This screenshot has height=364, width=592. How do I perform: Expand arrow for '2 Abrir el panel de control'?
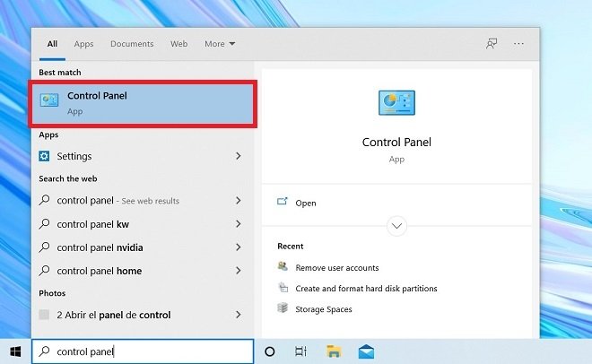[239, 314]
